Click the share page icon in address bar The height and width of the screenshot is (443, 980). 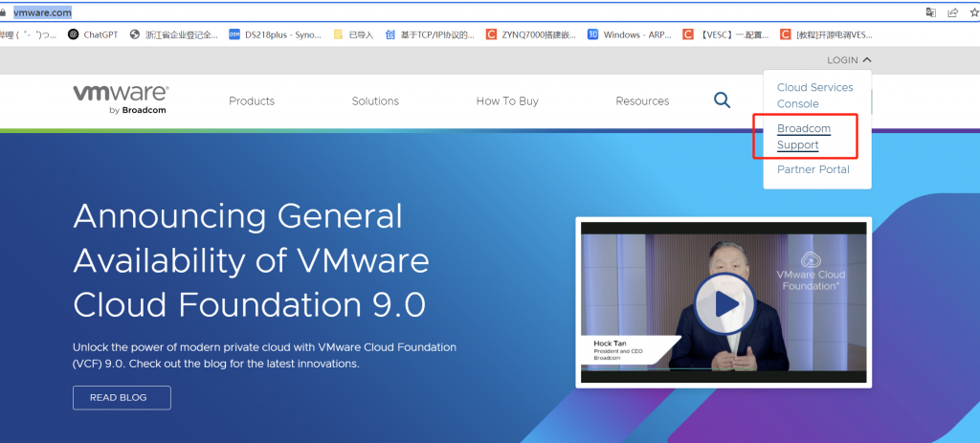tap(952, 12)
